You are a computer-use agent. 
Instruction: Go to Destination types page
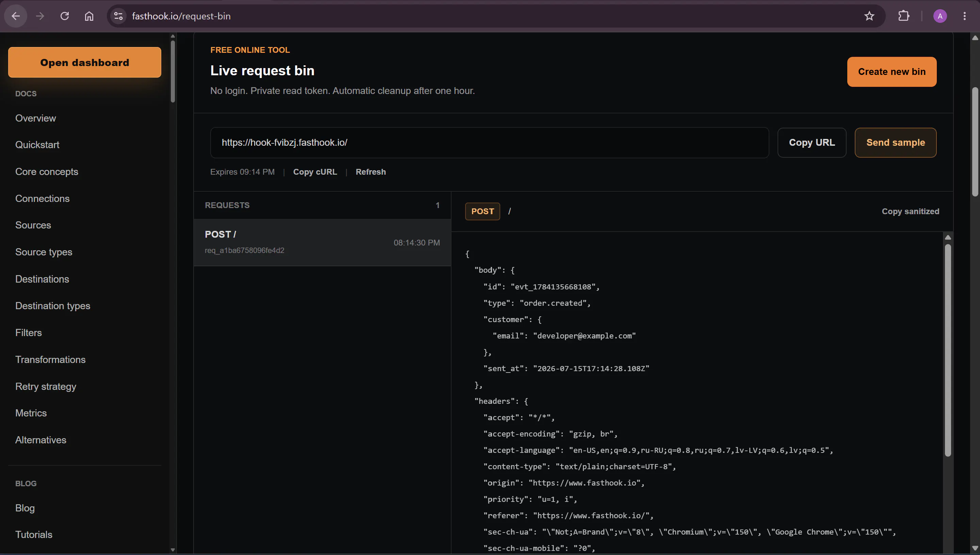(x=52, y=306)
